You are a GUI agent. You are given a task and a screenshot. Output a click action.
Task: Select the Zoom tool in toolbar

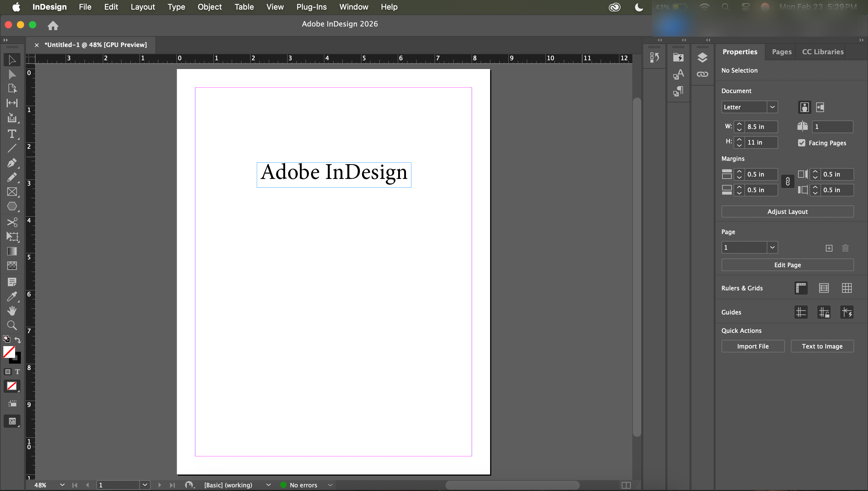click(x=12, y=325)
